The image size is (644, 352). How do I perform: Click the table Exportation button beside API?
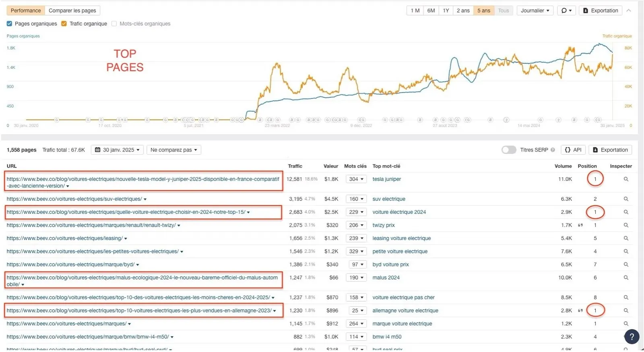(x=610, y=150)
